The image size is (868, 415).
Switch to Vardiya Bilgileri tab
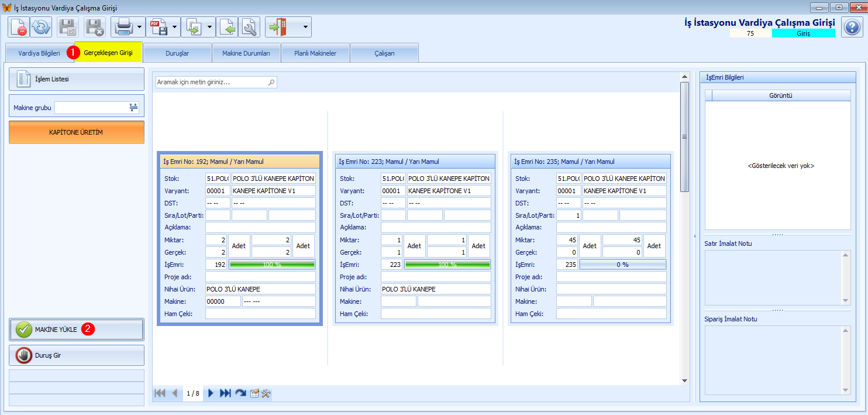(x=39, y=53)
